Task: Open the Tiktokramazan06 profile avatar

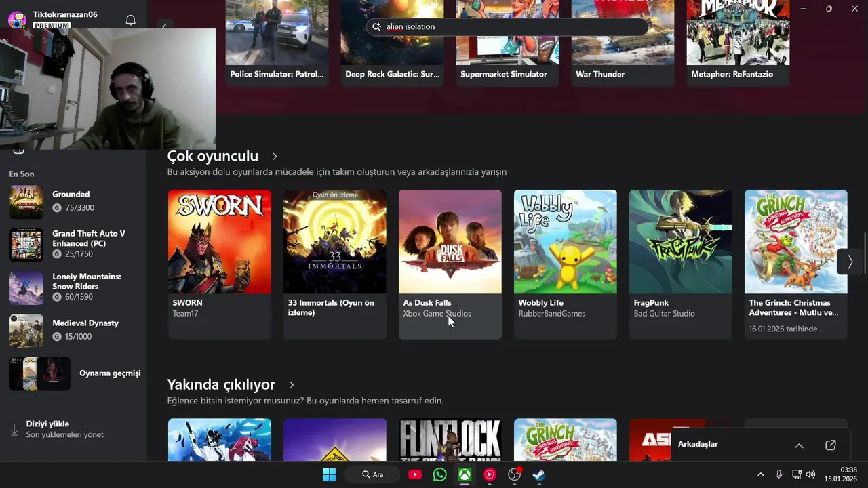Action: [x=17, y=19]
